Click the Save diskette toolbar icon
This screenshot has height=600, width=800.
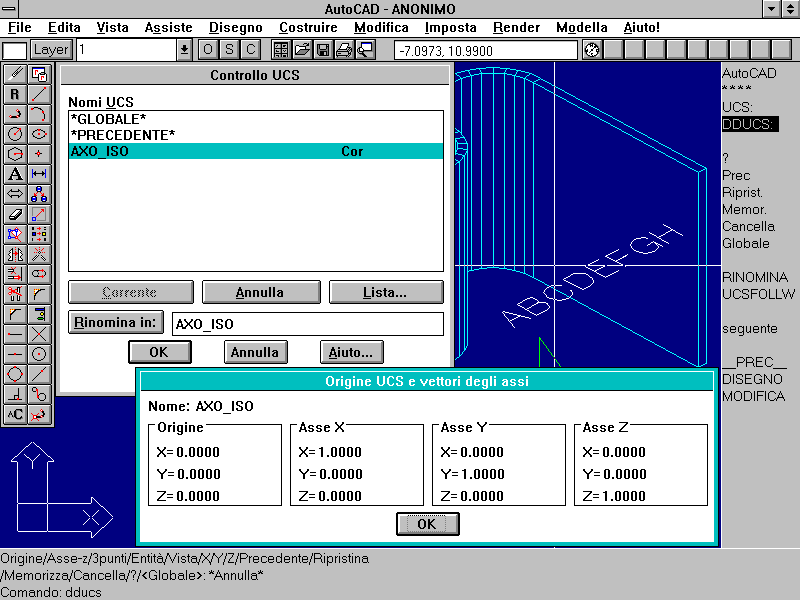click(323, 50)
